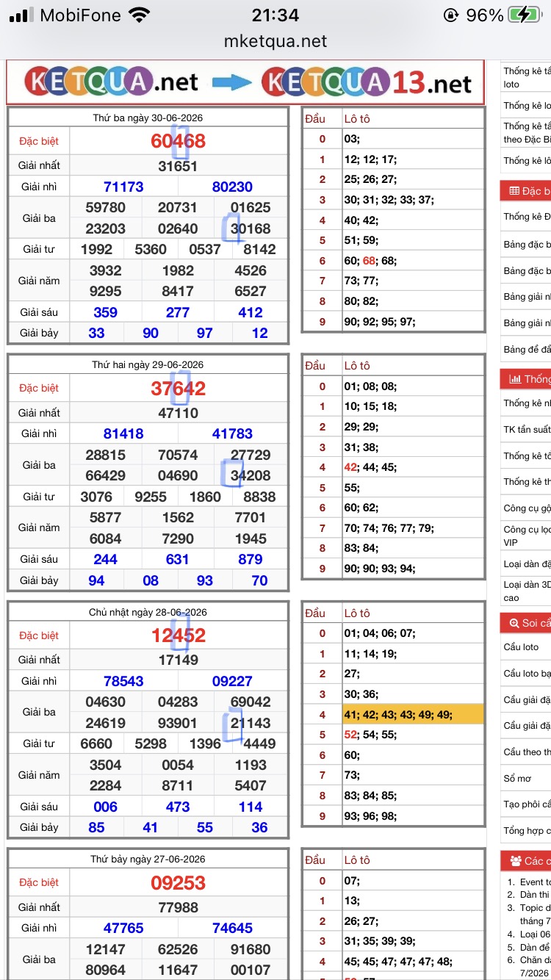Open the 'Cầu loto bạ' sidebar link
This screenshot has width=551, height=980.
coord(527,674)
